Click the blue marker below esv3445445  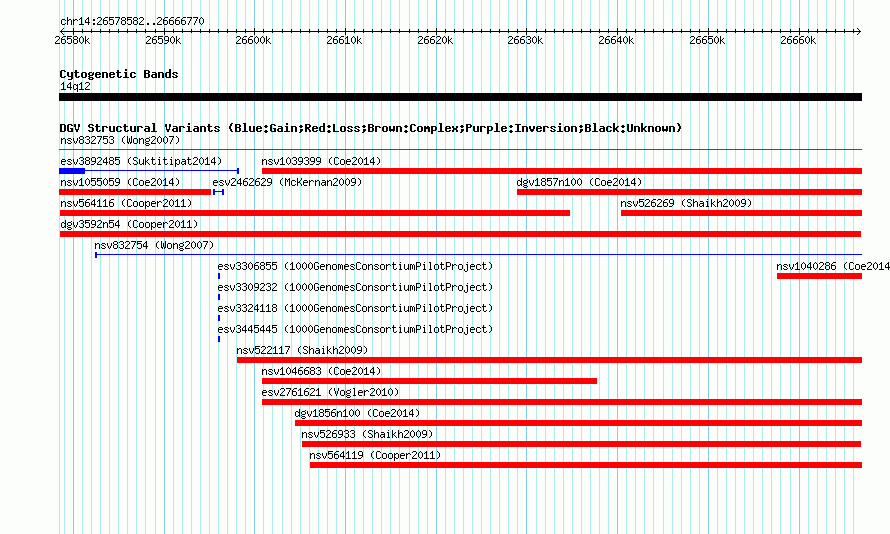coord(219,339)
